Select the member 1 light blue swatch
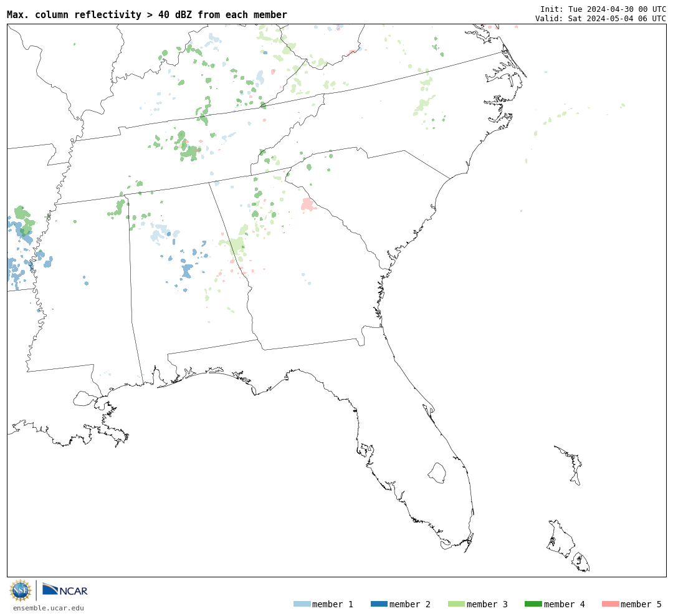 pos(302,604)
